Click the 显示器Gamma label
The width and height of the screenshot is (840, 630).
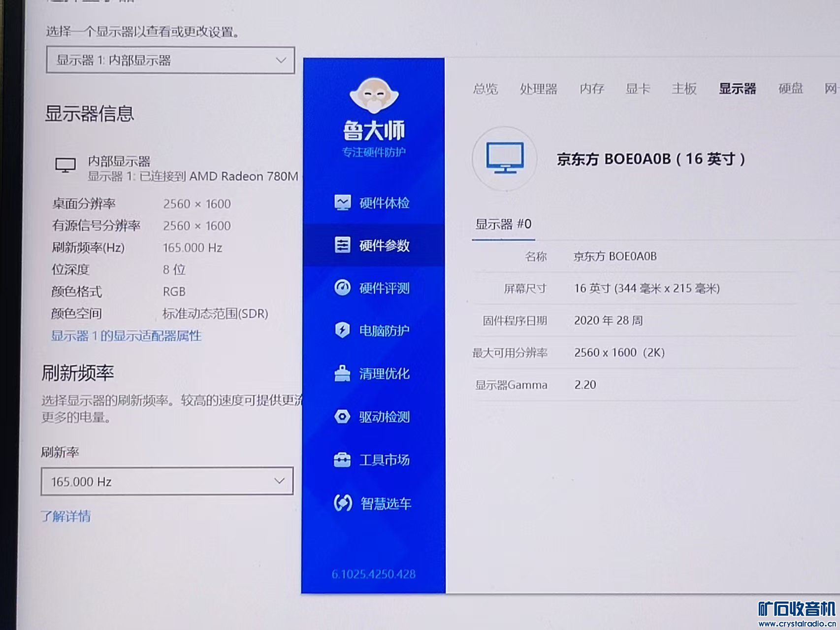click(x=511, y=385)
